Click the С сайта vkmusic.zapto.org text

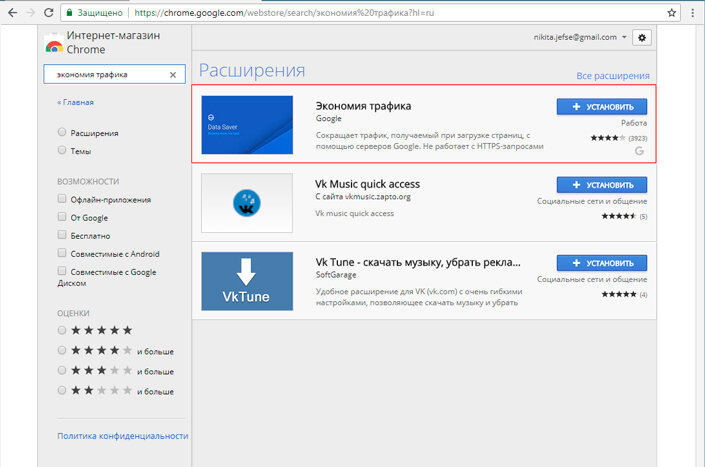(363, 197)
